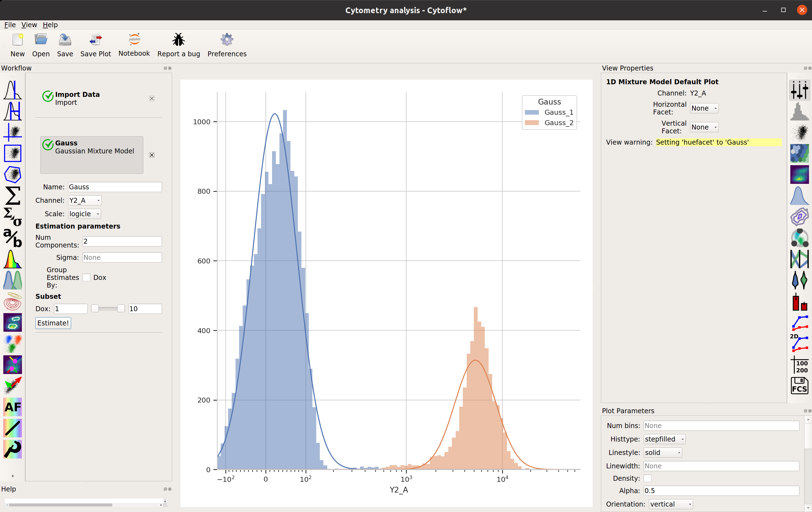812x512 pixels.
Task: Open the Vertical Facet dropdown
Action: pyautogui.click(x=704, y=127)
